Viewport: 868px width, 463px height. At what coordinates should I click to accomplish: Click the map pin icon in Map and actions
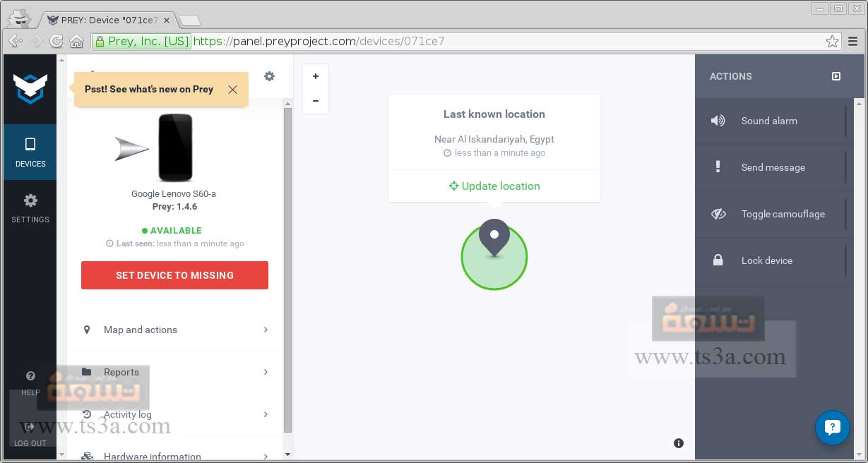click(x=87, y=330)
